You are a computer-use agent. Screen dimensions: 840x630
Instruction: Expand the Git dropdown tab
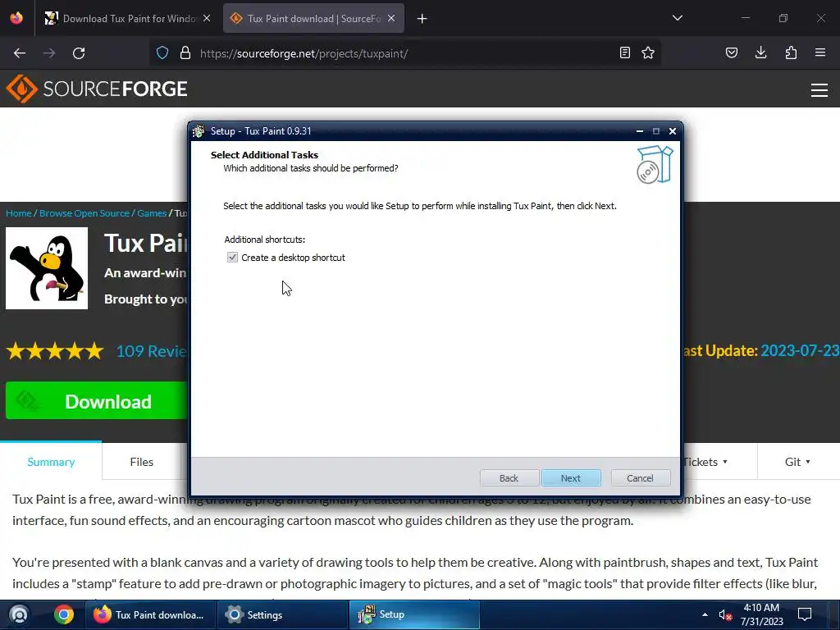[x=797, y=462]
